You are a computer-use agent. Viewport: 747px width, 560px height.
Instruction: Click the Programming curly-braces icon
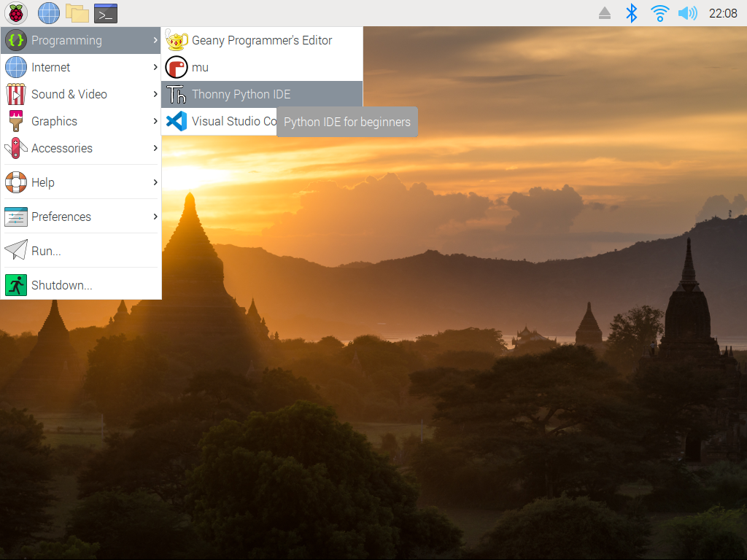point(16,40)
